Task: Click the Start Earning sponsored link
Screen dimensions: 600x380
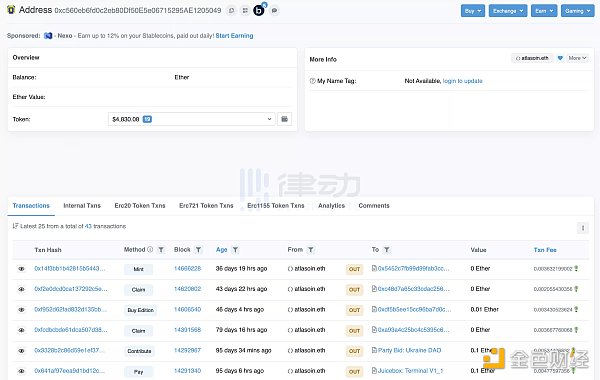Action: coord(234,36)
